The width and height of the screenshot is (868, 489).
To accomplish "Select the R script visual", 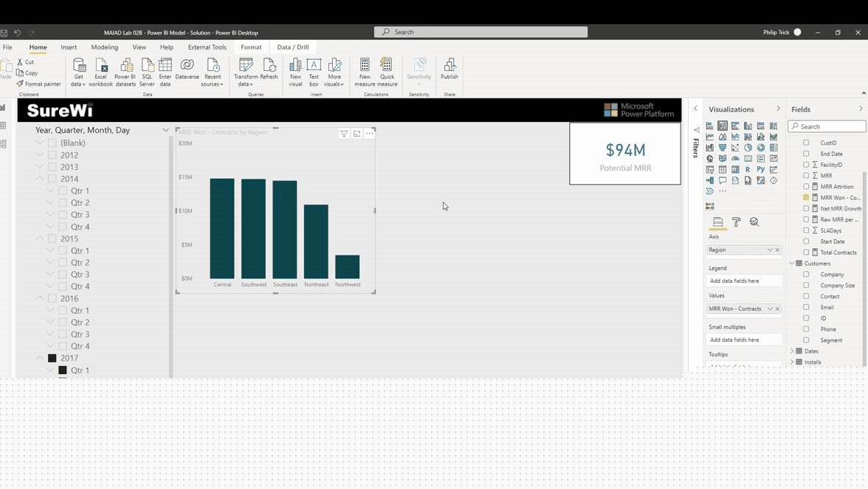I will pos(748,169).
